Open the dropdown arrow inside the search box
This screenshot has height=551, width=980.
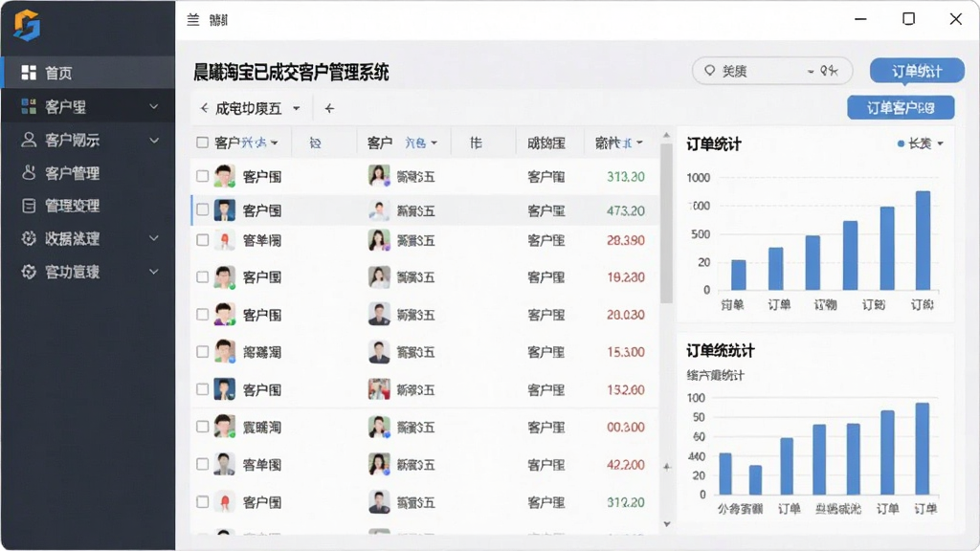(811, 71)
